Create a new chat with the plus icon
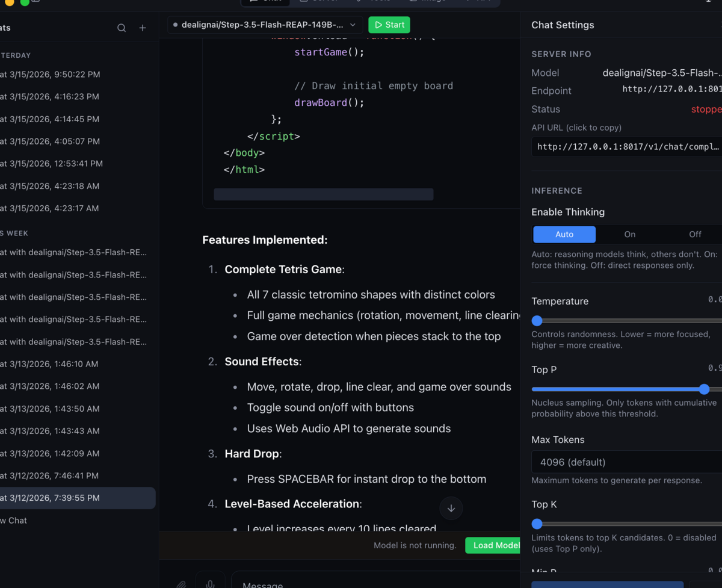 143,28
